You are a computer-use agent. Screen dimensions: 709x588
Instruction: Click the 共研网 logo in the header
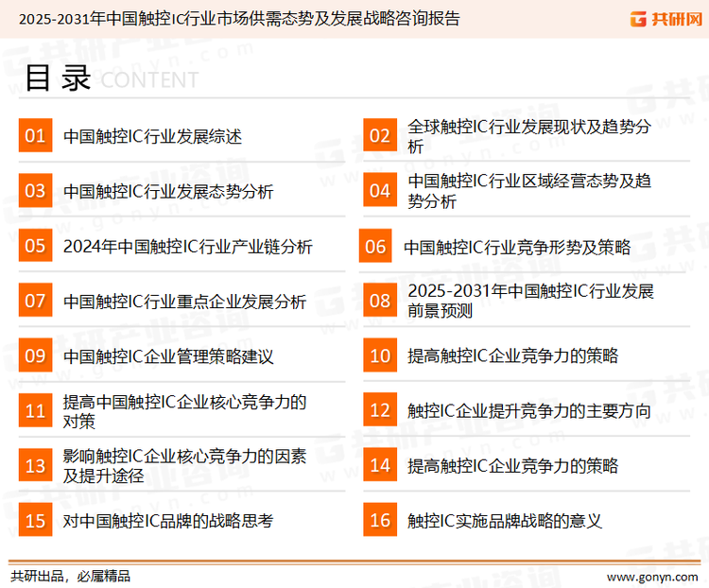click(x=666, y=19)
